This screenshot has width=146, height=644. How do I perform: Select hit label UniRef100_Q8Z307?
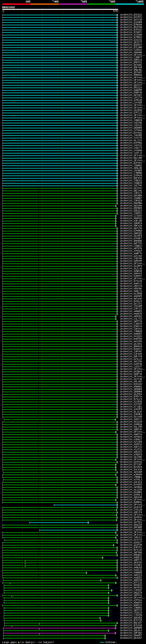pos(131,85)
